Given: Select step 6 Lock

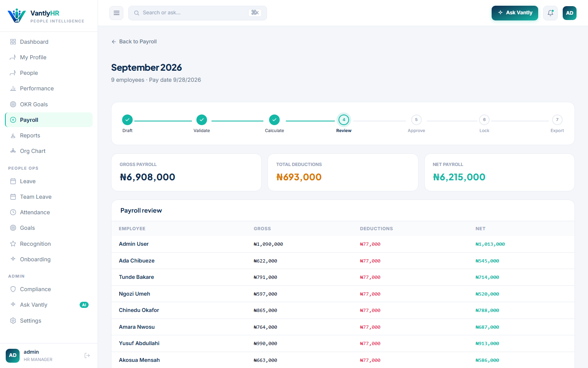Looking at the screenshot, I should 484,120.
